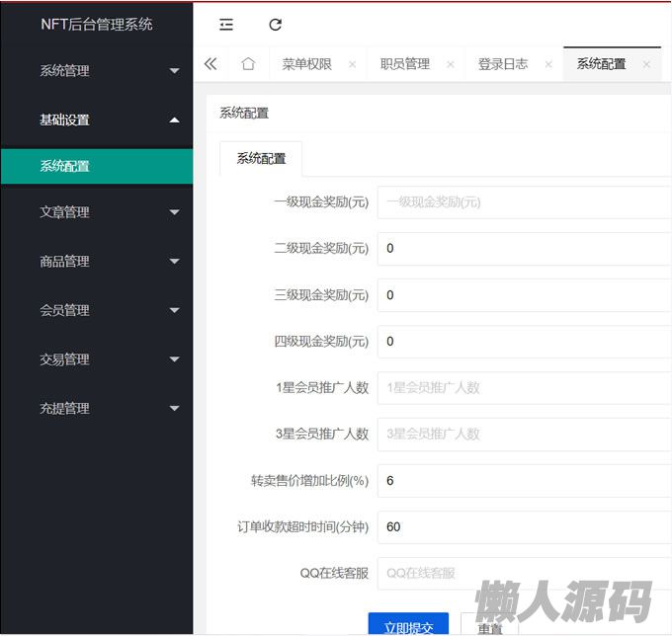Switch to the 菜单权限 tab
Viewport: 672px width, 636px height.
306,64
